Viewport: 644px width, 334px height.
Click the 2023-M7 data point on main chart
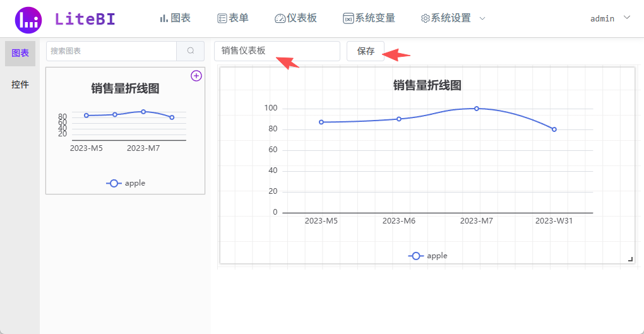477,109
